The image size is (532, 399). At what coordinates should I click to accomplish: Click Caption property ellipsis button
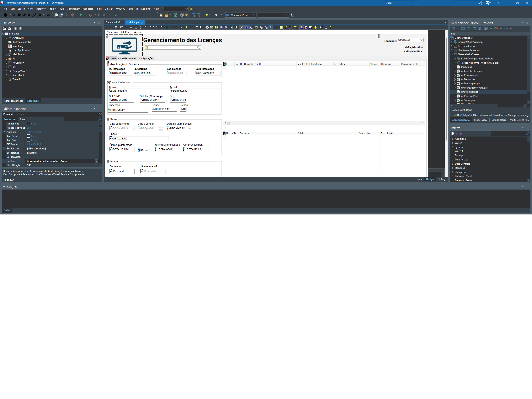[97, 161]
